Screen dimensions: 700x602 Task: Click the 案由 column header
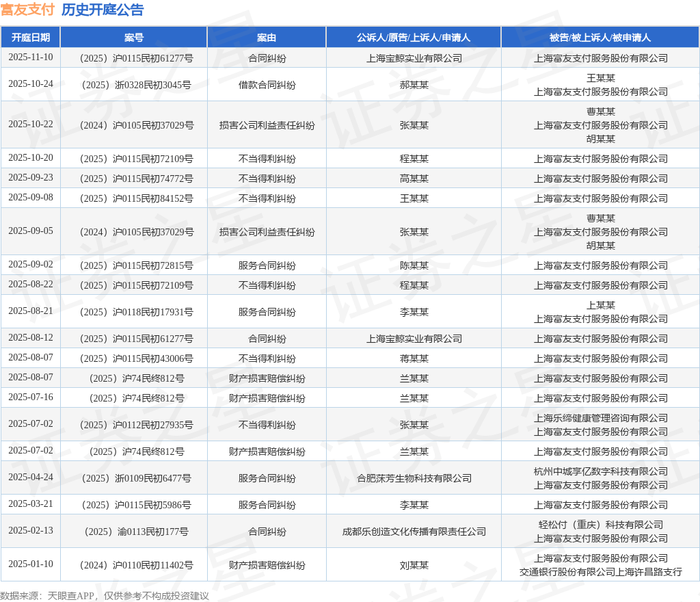click(x=267, y=38)
